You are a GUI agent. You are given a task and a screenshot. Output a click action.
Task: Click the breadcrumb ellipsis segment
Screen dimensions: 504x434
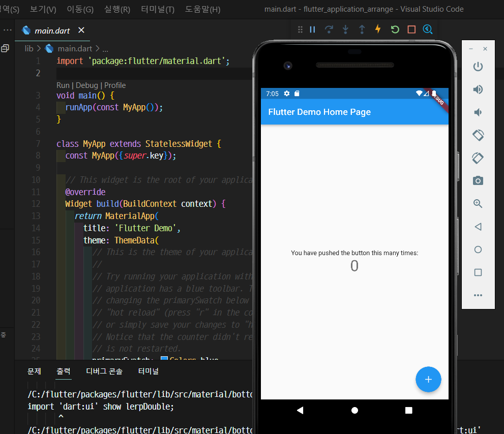point(105,49)
